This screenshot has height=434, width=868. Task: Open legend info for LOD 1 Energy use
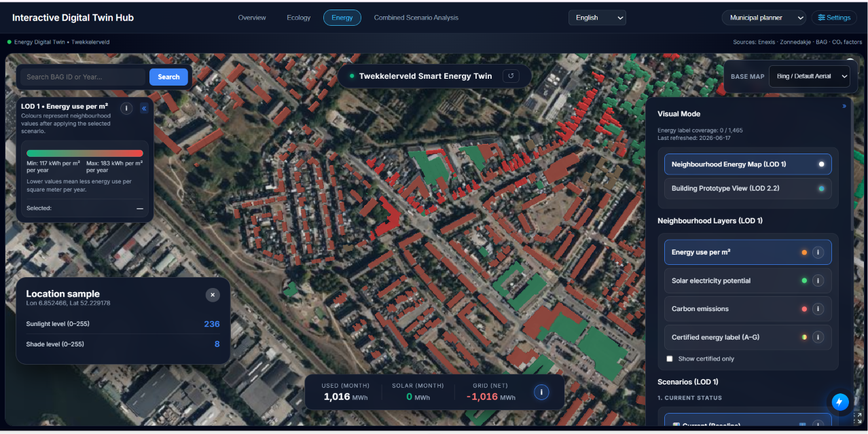click(x=126, y=108)
